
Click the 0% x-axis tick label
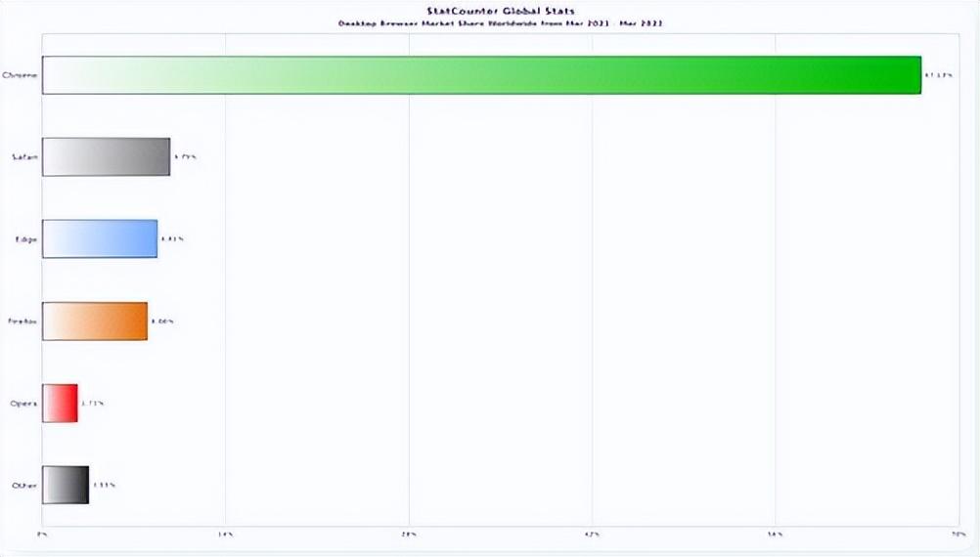point(42,535)
